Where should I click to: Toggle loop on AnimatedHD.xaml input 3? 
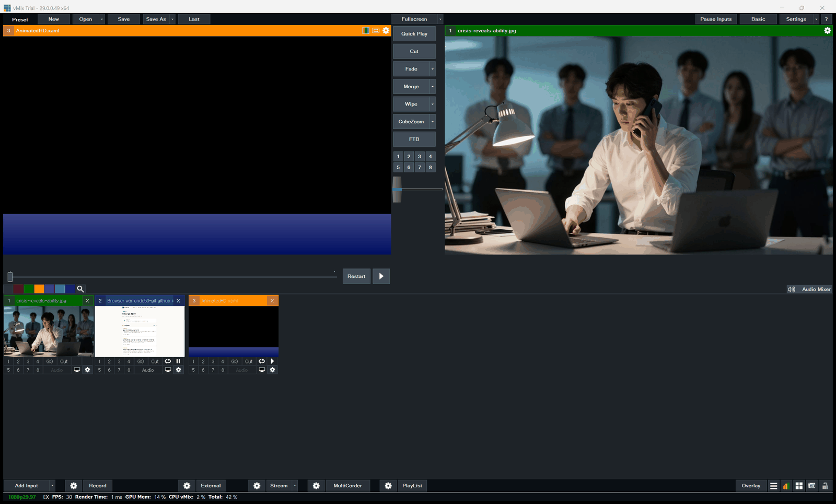pos(262,361)
